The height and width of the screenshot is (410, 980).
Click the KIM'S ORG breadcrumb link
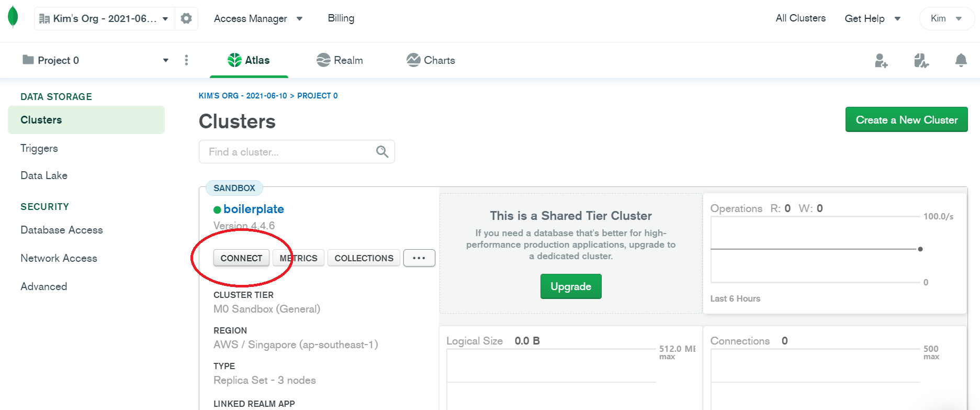[x=243, y=96]
